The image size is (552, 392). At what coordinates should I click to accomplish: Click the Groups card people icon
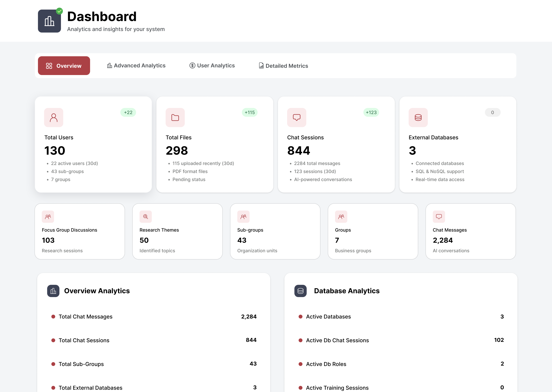(x=341, y=217)
